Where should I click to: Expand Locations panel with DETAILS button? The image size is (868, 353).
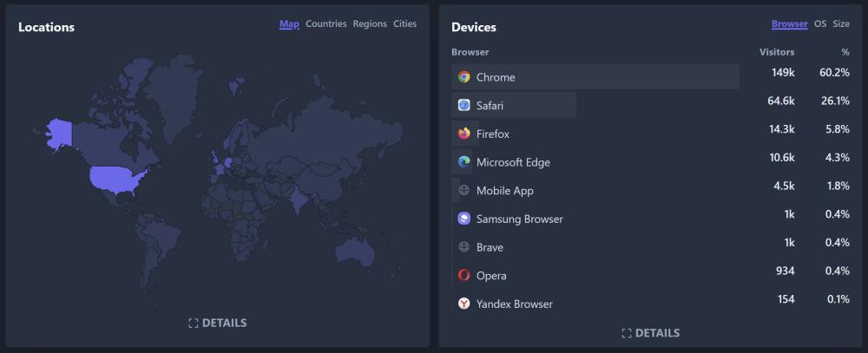(x=218, y=324)
